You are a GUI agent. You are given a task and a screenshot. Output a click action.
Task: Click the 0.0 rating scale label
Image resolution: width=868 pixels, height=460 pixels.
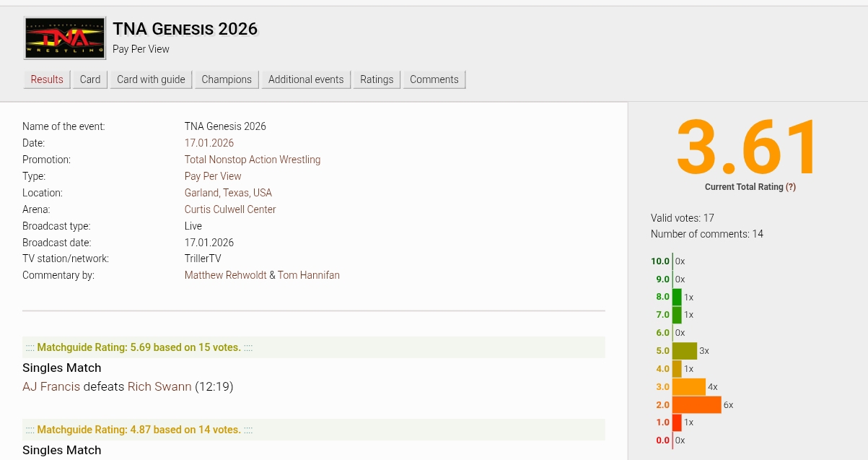click(x=662, y=441)
